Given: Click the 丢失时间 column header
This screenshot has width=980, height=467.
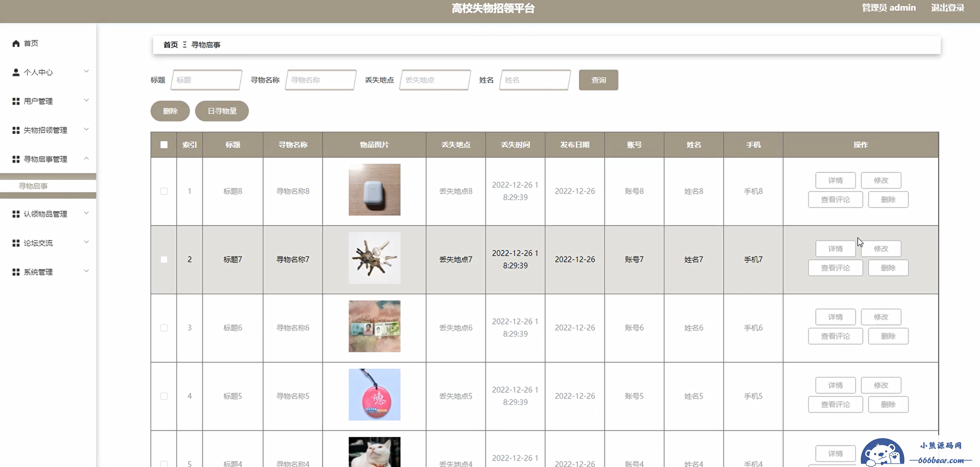Looking at the screenshot, I should (515, 144).
